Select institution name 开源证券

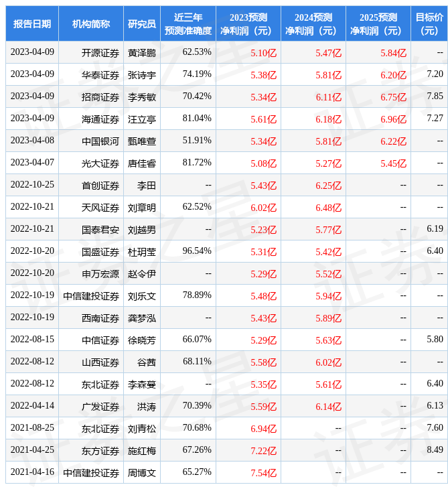pos(100,53)
